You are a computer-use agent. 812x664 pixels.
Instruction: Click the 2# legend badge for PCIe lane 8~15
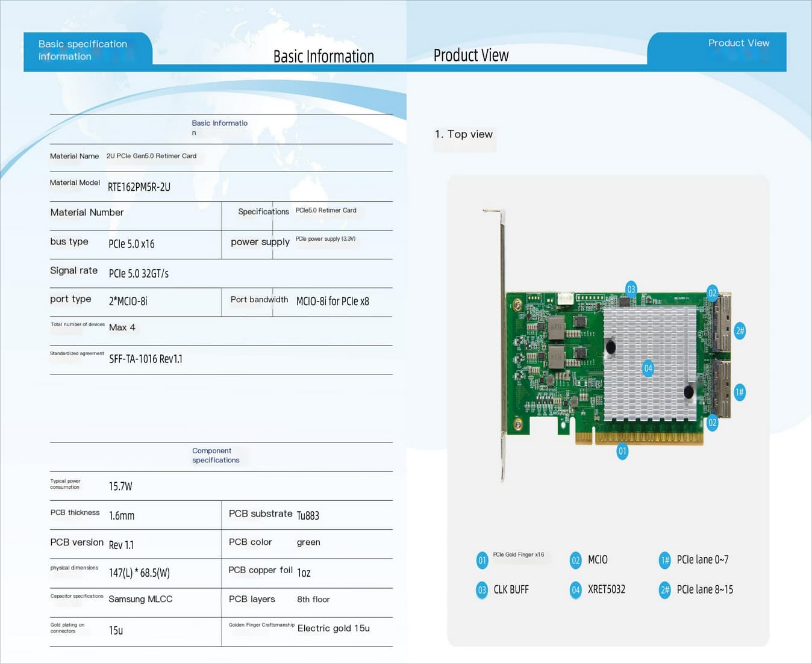pos(665,590)
